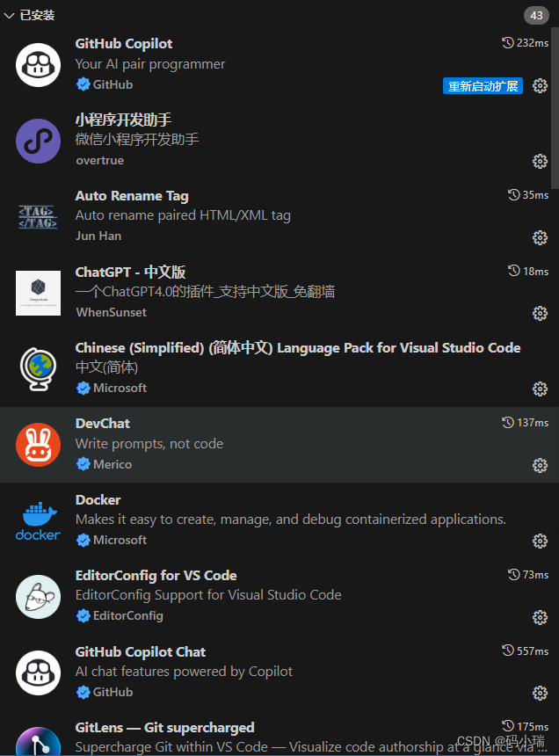This screenshot has width=559, height=756.
Task: Click the 'AI chat features powered by Copilot' description
Action: point(184,672)
